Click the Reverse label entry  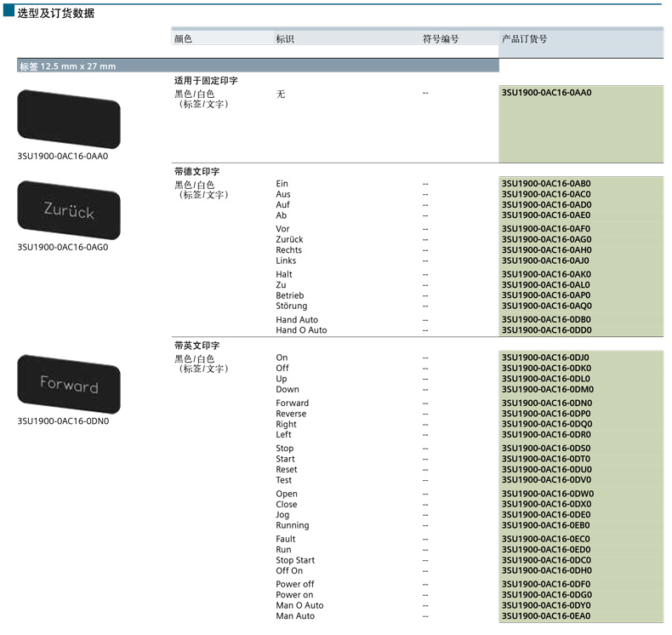pos(291,414)
